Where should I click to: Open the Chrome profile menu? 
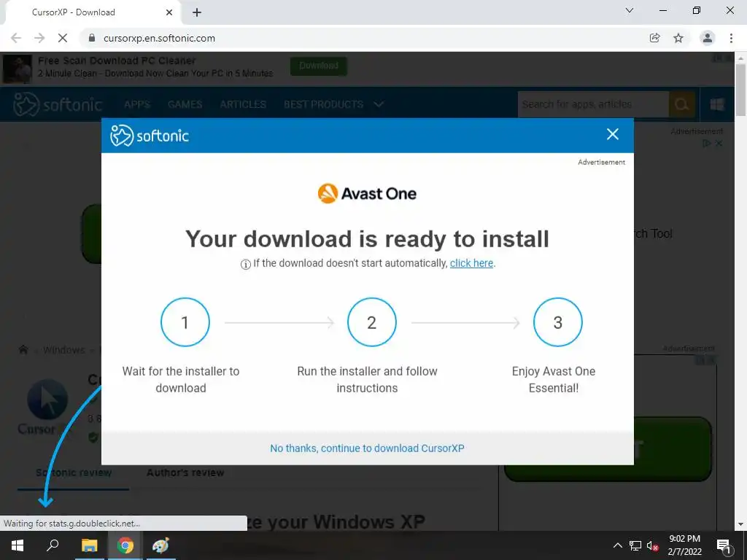[x=708, y=38]
